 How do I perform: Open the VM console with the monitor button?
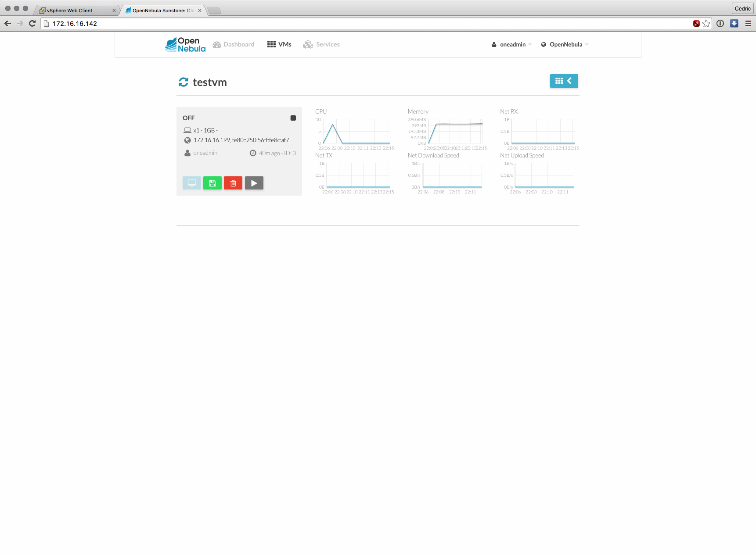[192, 183]
